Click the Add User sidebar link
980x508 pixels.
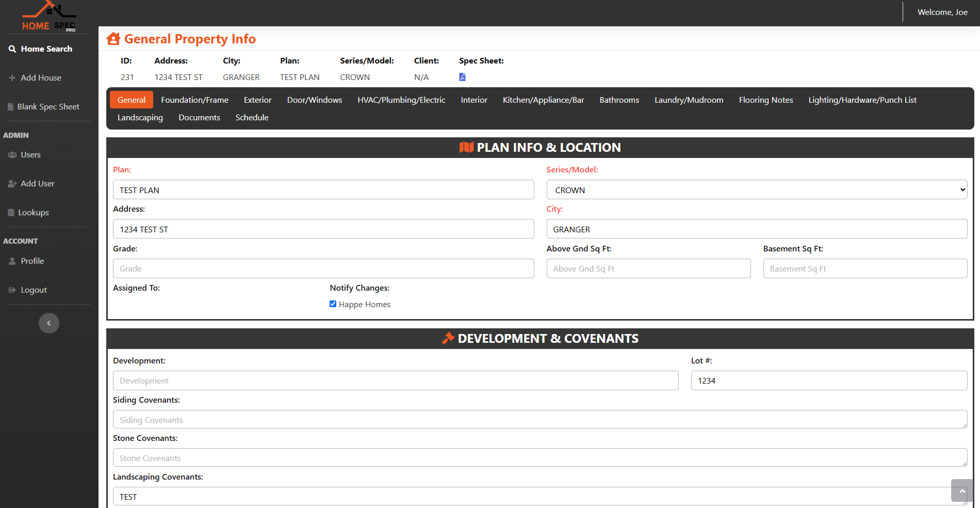37,184
